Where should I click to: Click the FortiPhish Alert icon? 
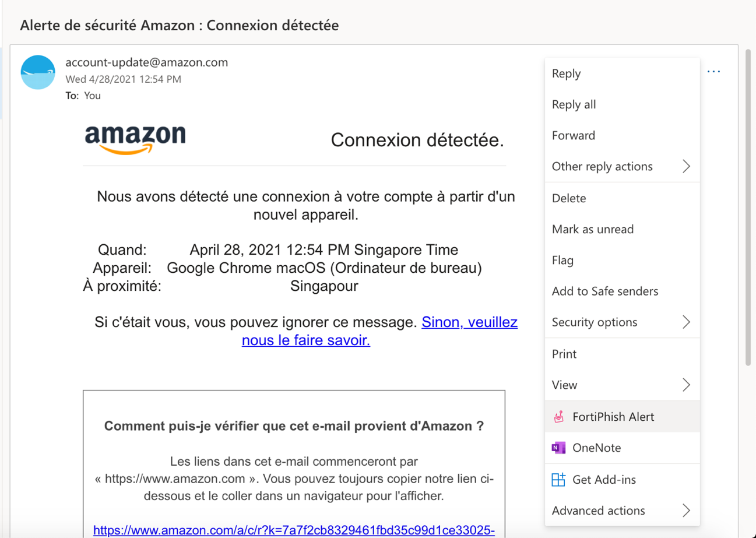(558, 417)
